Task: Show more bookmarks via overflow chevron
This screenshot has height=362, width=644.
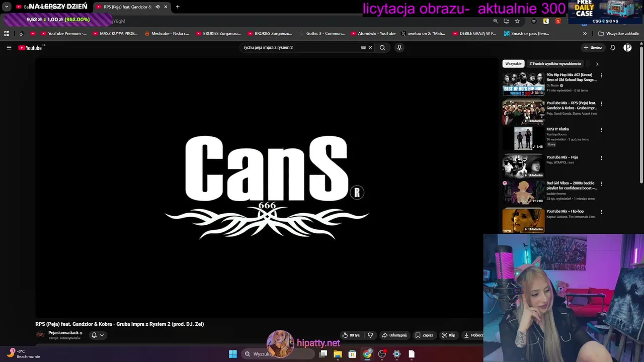Action: click(585, 34)
